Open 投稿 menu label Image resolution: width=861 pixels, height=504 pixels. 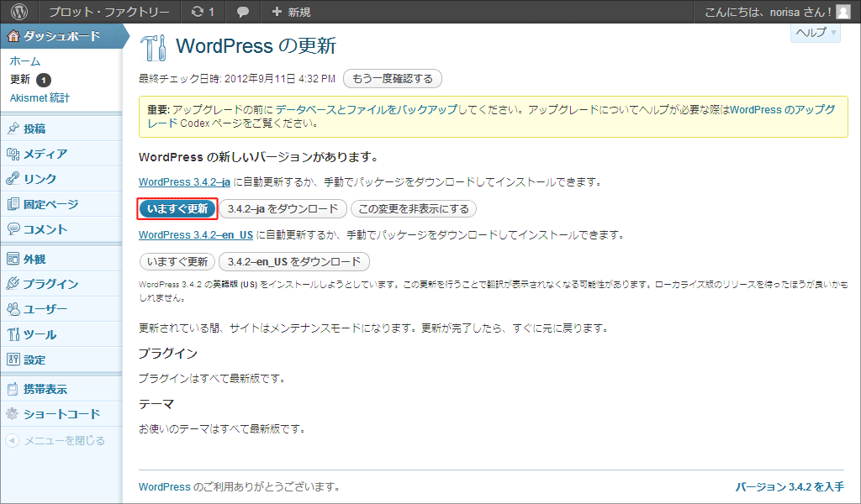click(34, 129)
